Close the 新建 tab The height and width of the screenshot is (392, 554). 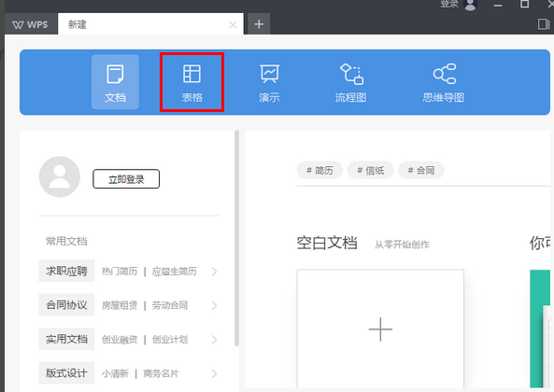point(233,24)
